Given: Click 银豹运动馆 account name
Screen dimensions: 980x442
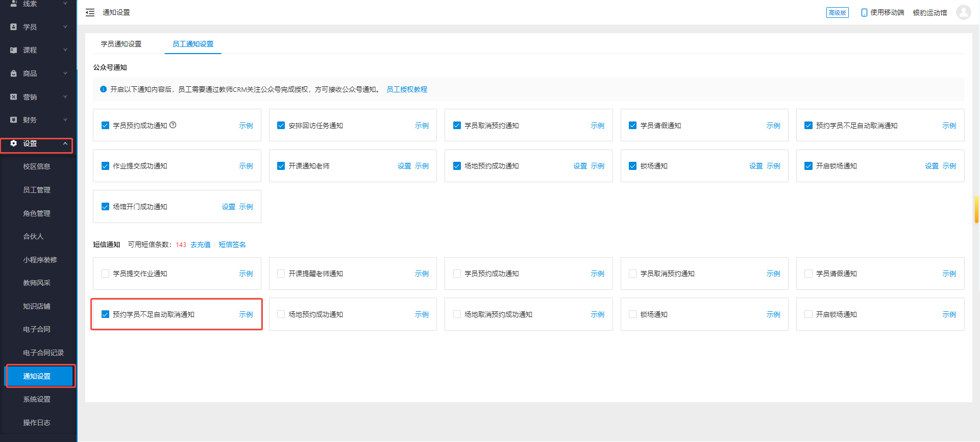Looking at the screenshot, I should [930, 12].
